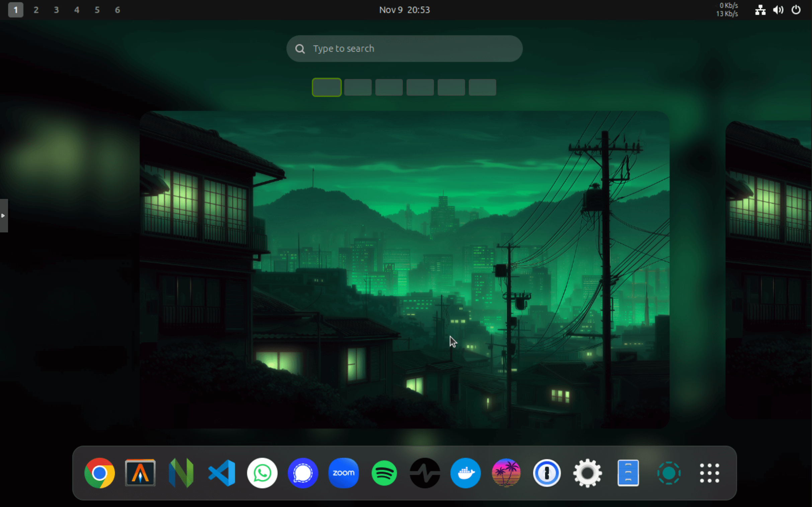Open Docker Desktop icon

[x=466, y=473]
